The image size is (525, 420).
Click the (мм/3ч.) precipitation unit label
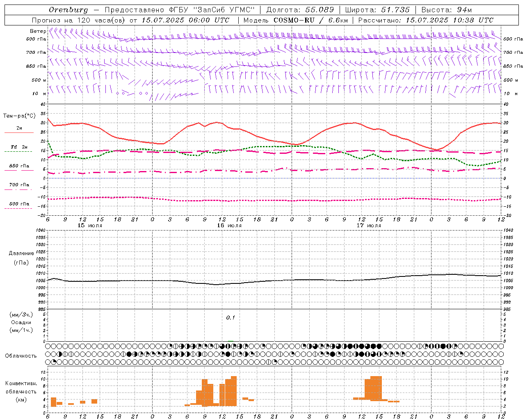tap(21, 315)
